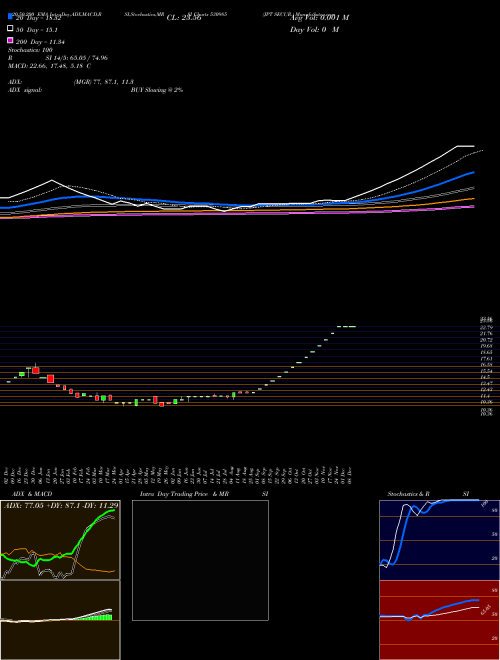Click the orange moving average line's right end
Screen dimensions: 500x660
point(472,199)
